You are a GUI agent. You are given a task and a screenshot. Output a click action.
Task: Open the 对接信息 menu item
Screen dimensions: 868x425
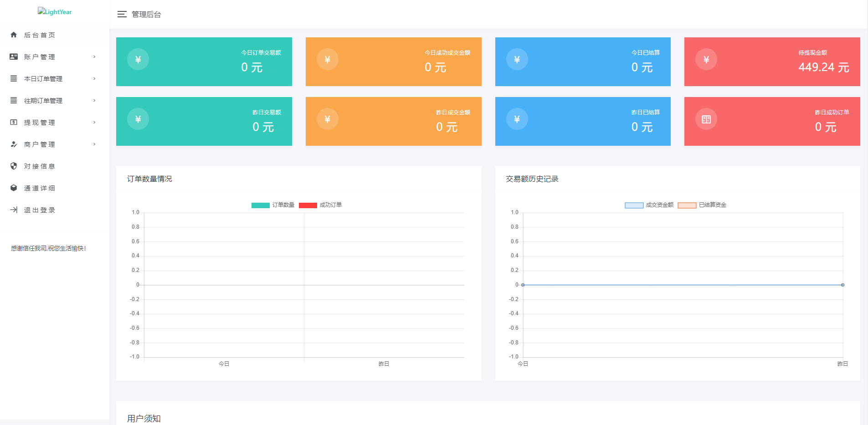40,166
